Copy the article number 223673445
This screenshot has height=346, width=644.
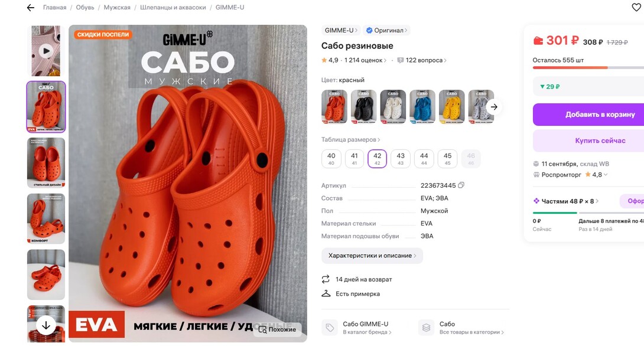click(x=461, y=185)
